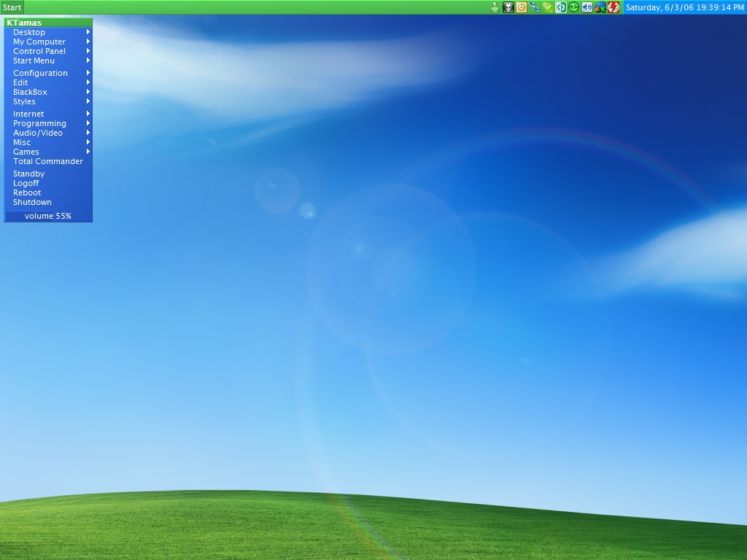Open the My Computer submenu
This screenshot has height=560, width=747.
[48, 42]
